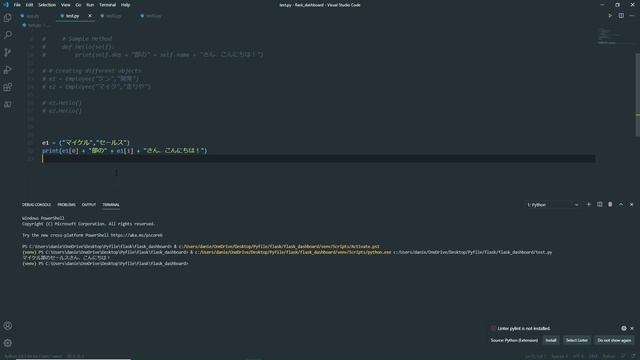Screen dimensions: 640x360
Task: Dismiss the linter pylint notification
Action: pyautogui.click(x=632, y=328)
